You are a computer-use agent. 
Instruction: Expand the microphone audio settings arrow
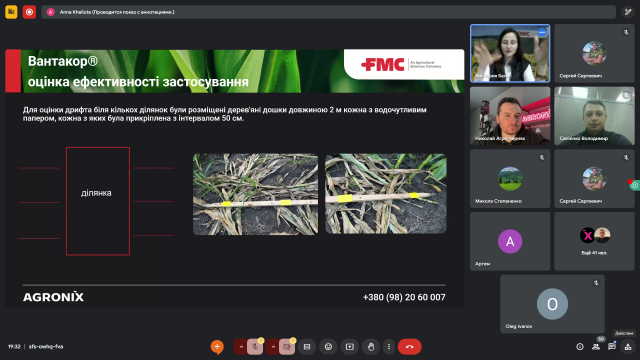[x=241, y=347]
